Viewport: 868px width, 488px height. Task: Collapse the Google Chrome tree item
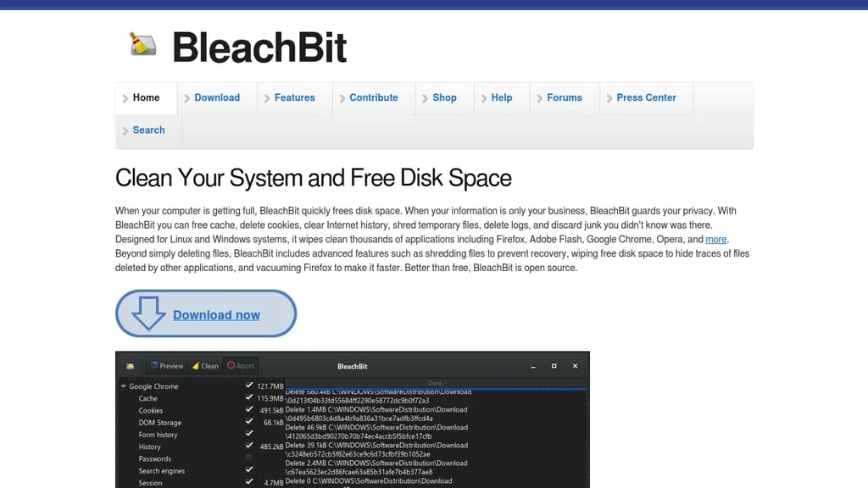click(x=122, y=385)
